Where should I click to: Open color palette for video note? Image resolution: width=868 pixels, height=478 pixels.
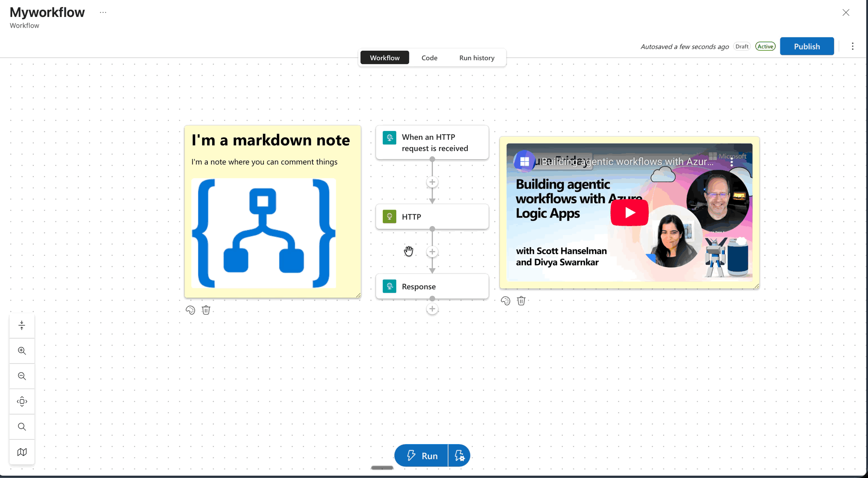pyautogui.click(x=506, y=301)
